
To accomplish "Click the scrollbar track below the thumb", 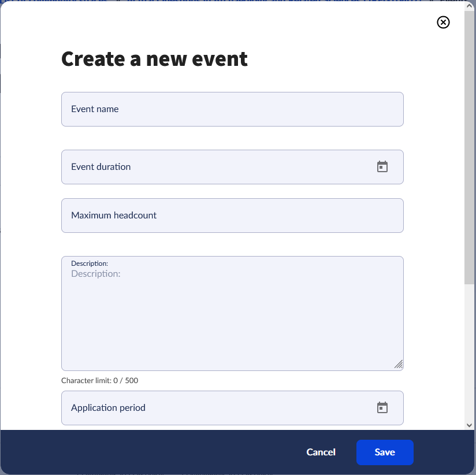I will (469, 352).
